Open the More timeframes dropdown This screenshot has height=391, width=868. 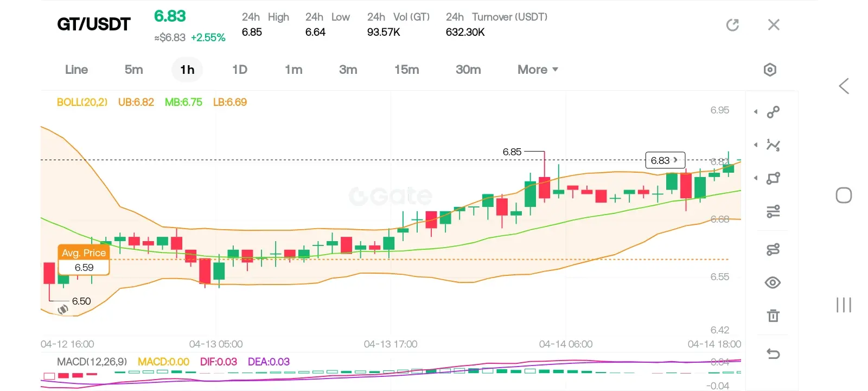tap(538, 70)
